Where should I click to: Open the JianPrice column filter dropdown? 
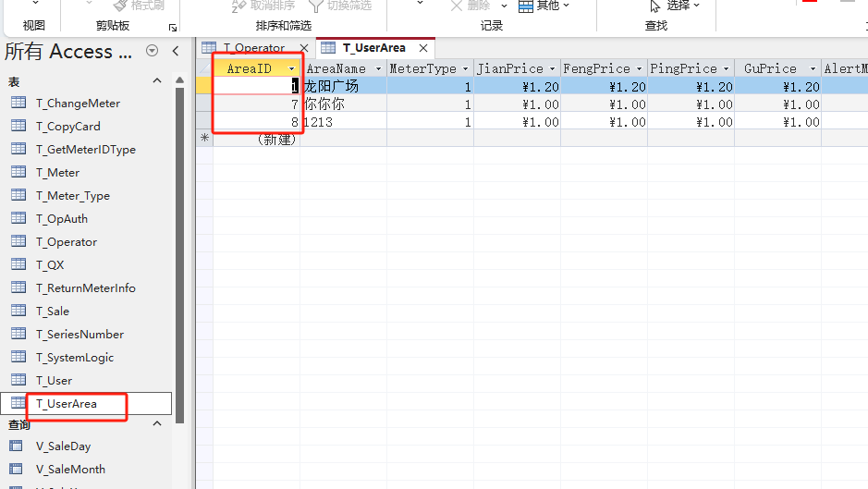click(x=553, y=69)
